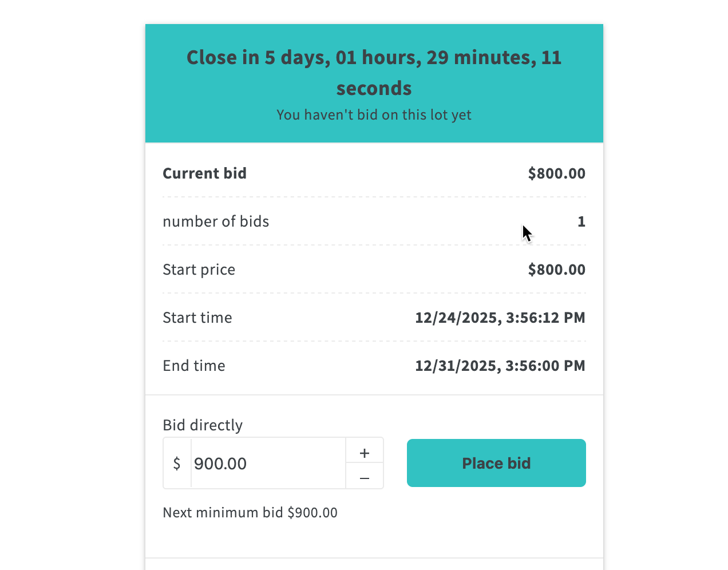Click the Current bid label
Viewport: 728px width, 570px height.
click(x=204, y=173)
